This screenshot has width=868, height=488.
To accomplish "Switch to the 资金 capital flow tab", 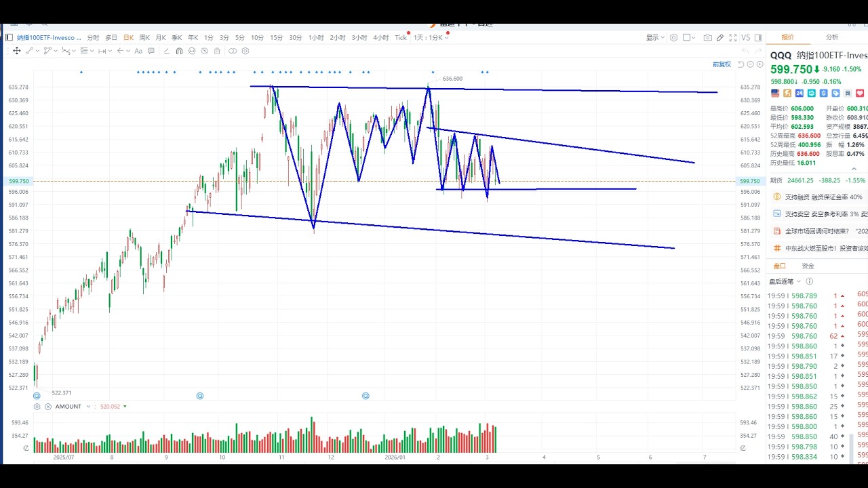I will 808,266.
